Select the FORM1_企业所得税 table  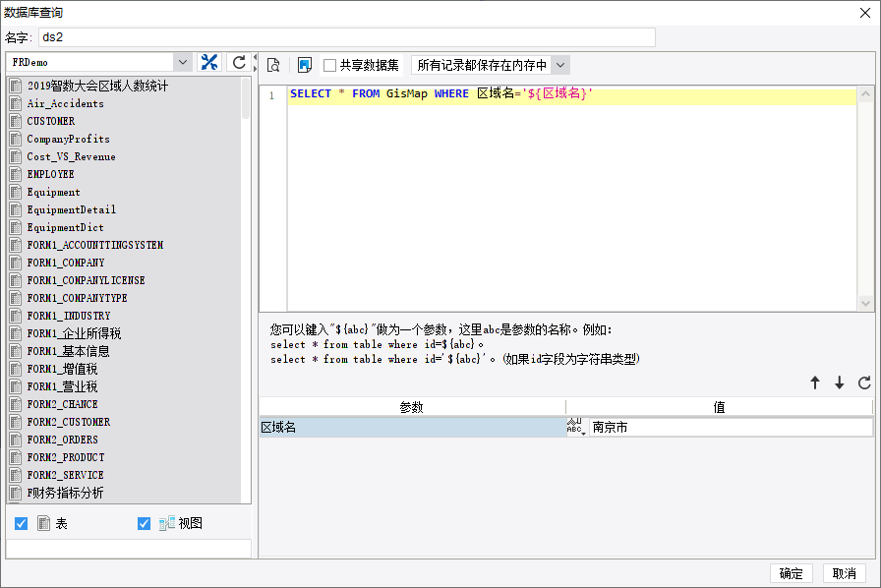tap(74, 333)
